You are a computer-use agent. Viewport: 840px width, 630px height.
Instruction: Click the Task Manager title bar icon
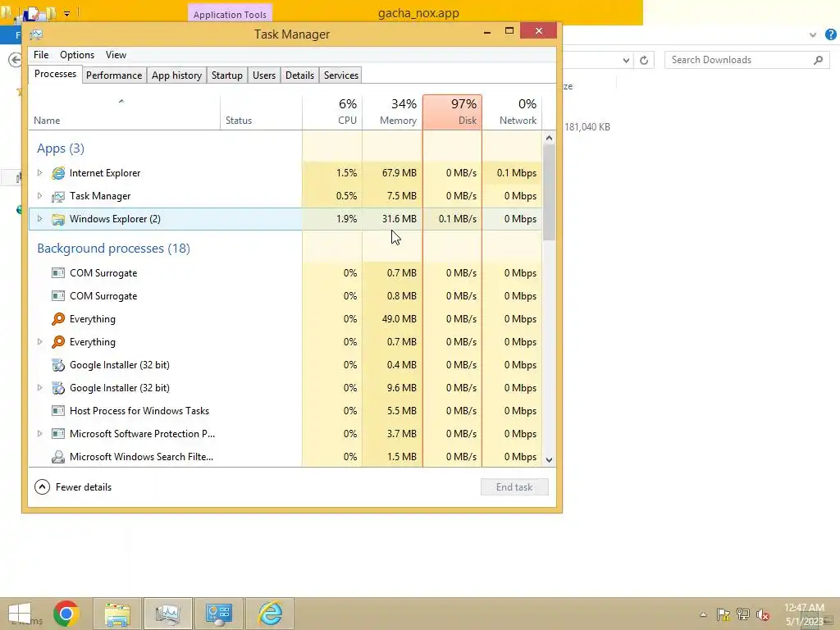[36, 34]
